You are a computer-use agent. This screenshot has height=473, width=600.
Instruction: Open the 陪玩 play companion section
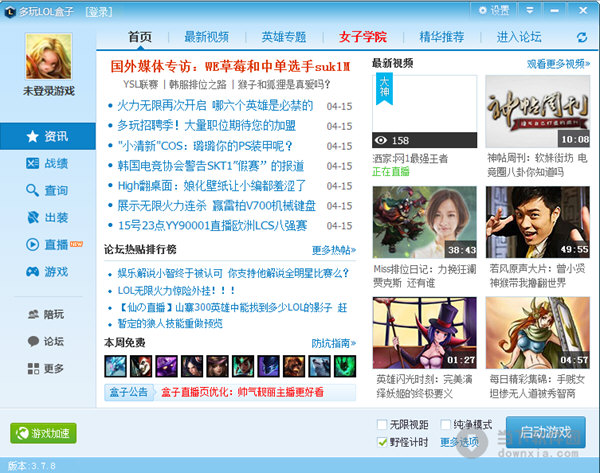click(x=46, y=315)
